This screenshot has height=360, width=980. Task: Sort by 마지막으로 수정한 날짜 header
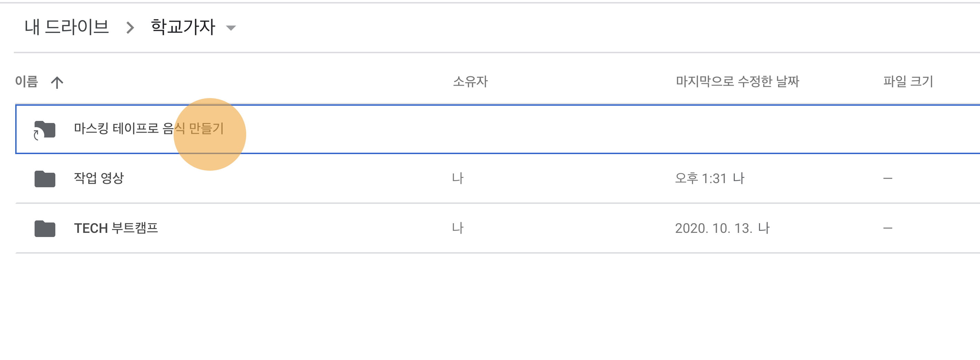click(737, 81)
